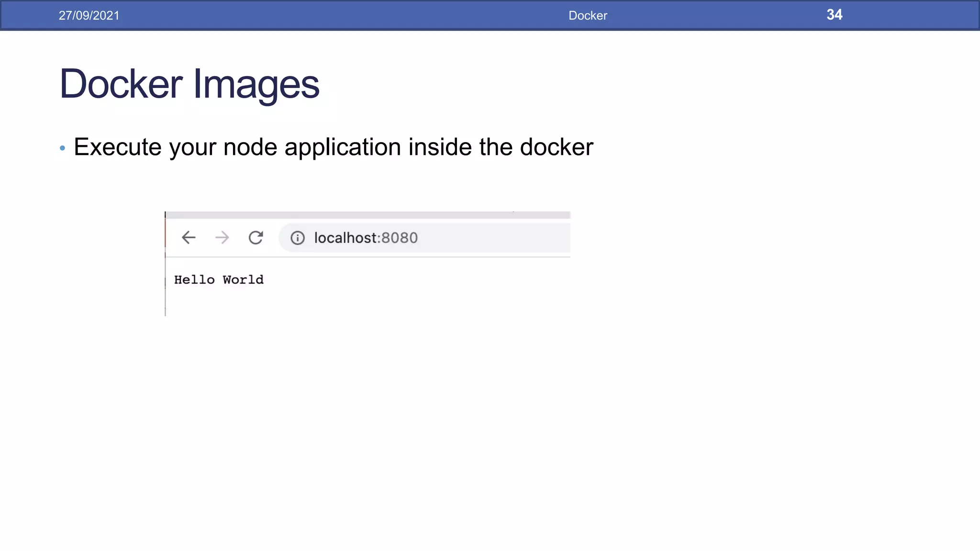980x551 pixels.
Task: Click the 'Docker' label in the header
Action: 588,15
